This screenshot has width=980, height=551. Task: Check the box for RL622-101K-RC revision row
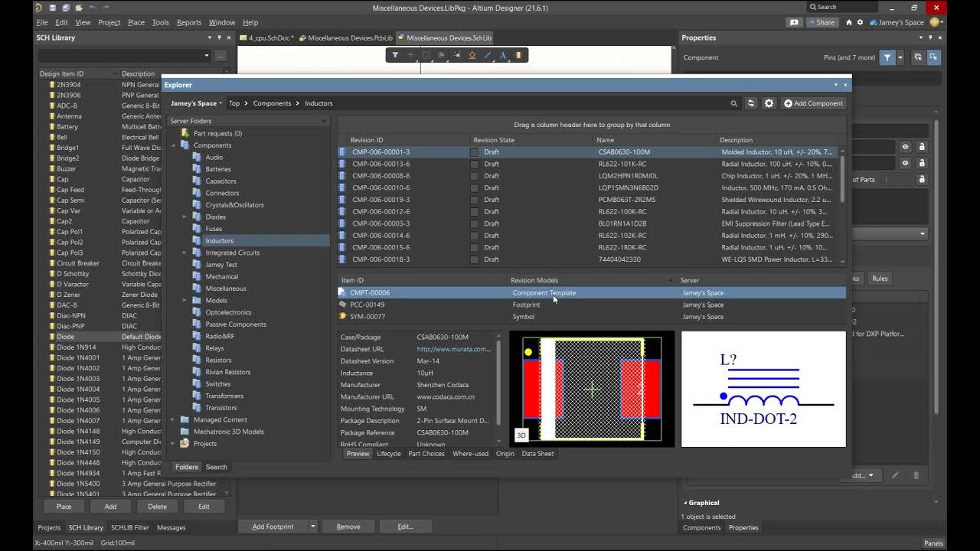(x=475, y=164)
